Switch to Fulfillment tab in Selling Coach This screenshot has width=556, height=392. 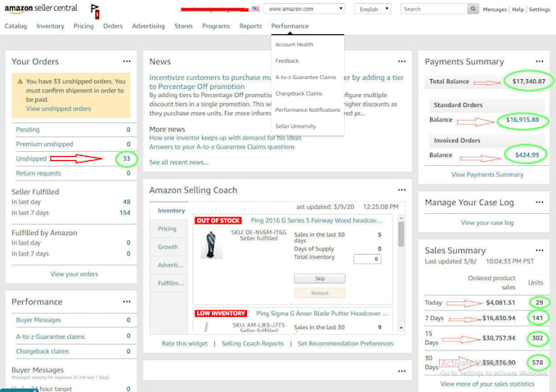click(169, 283)
